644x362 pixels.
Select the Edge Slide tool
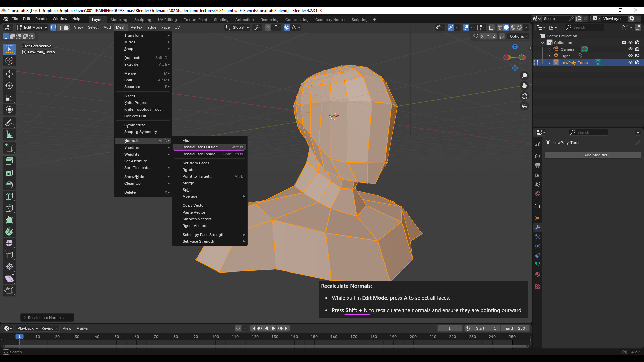9,255
